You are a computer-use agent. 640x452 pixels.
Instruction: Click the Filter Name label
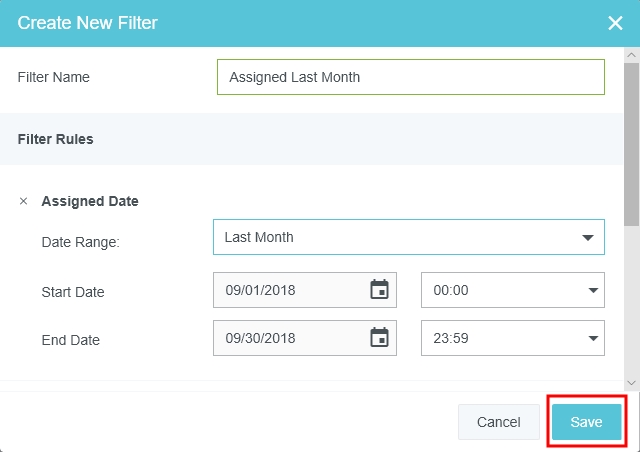(54, 77)
